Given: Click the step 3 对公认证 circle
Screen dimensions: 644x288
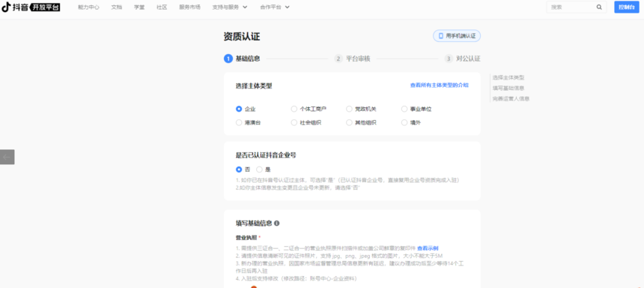Looking at the screenshot, I should coord(449,58).
